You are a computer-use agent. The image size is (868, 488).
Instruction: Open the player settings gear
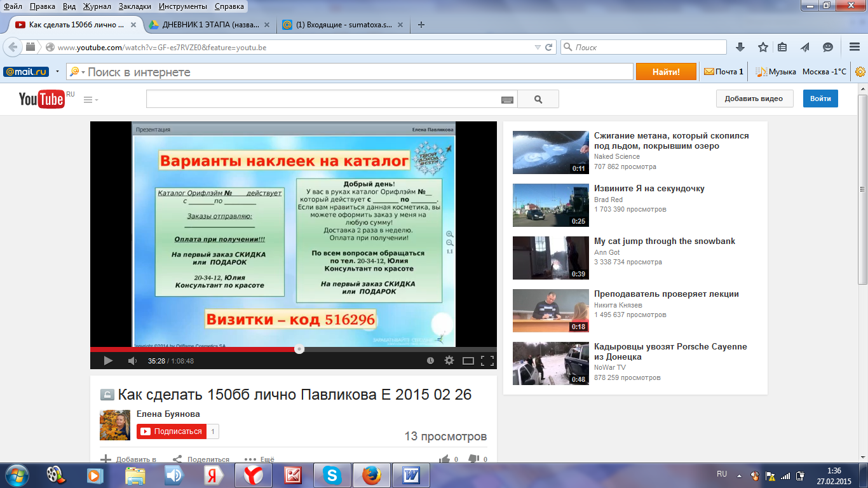pos(449,360)
